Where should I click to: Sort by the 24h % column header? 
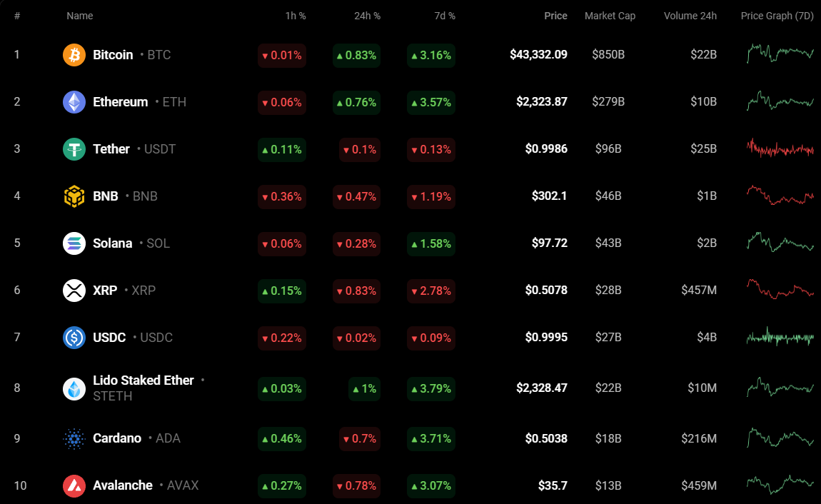tap(367, 16)
